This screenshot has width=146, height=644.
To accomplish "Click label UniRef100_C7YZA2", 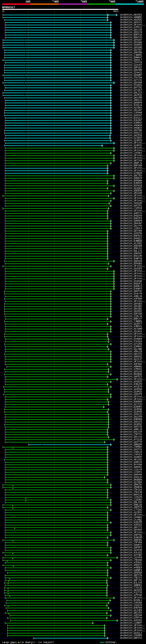I will [x=131, y=510].
